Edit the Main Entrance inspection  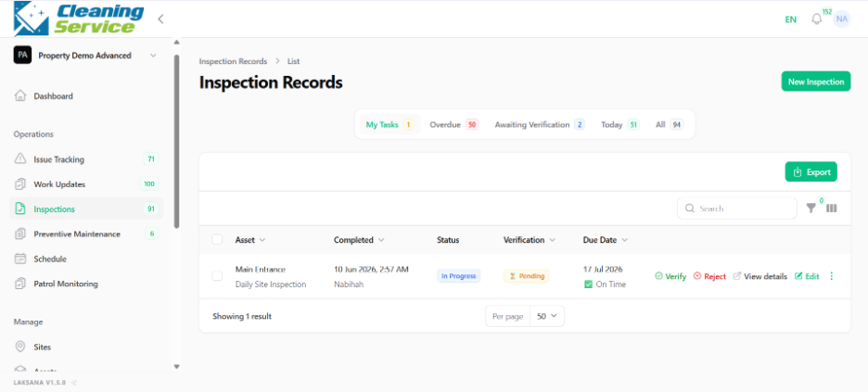point(807,276)
